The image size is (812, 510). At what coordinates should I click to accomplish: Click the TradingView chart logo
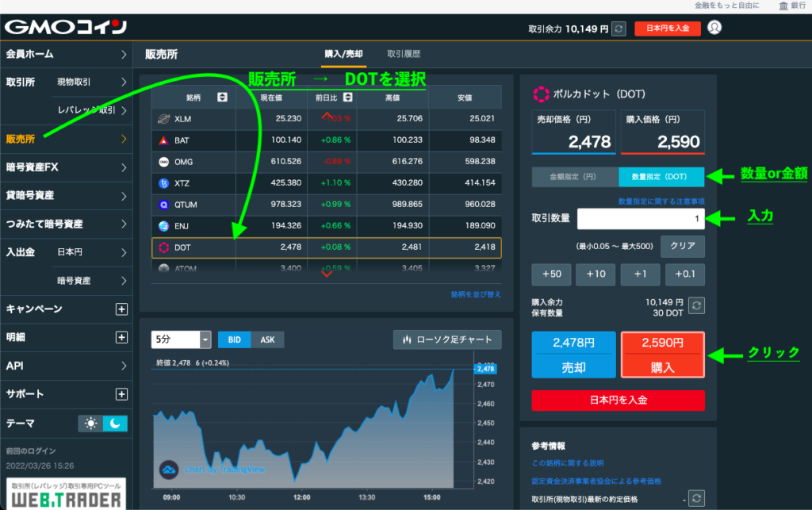pyautogui.click(x=169, y=470)
